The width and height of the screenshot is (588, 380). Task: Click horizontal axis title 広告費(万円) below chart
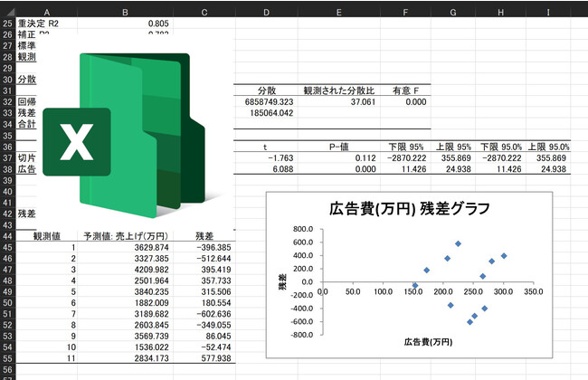[x=430, y=341]
